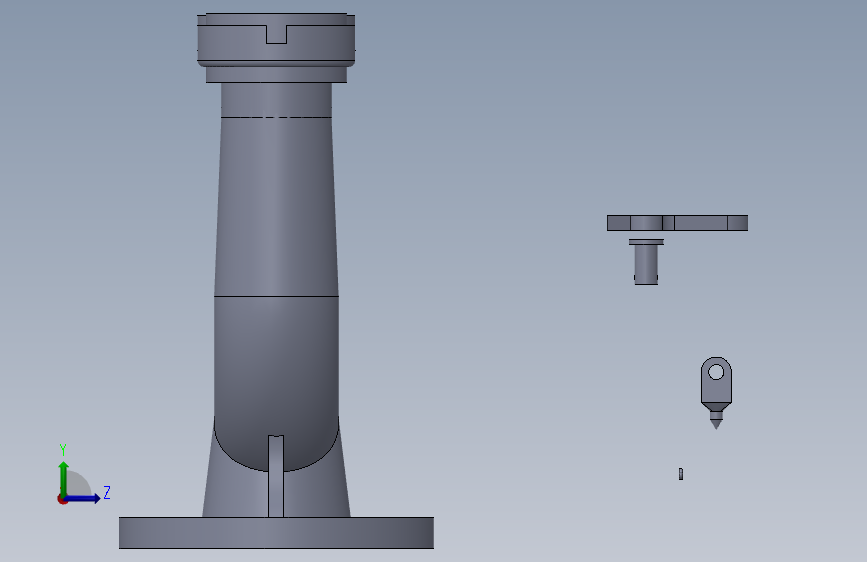The image size is (867, 562).
Task: Select the short headed pin below the plate
Action: point(646,262)
